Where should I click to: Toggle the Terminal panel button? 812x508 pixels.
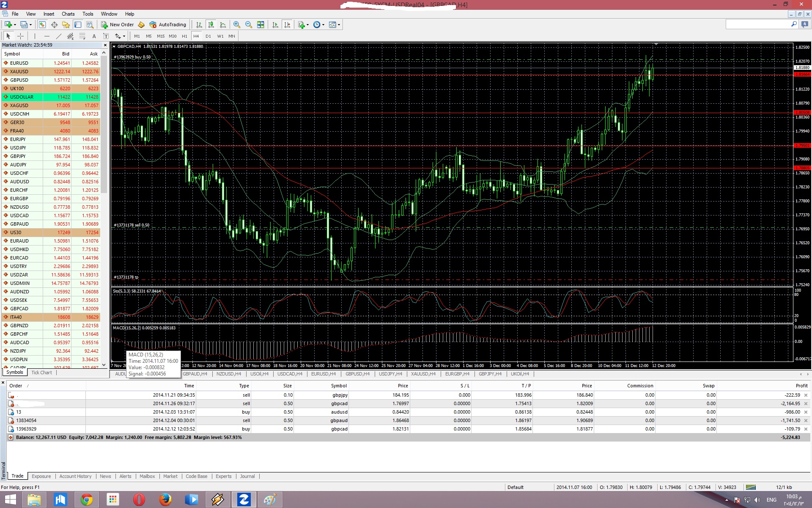coord(78,25)
